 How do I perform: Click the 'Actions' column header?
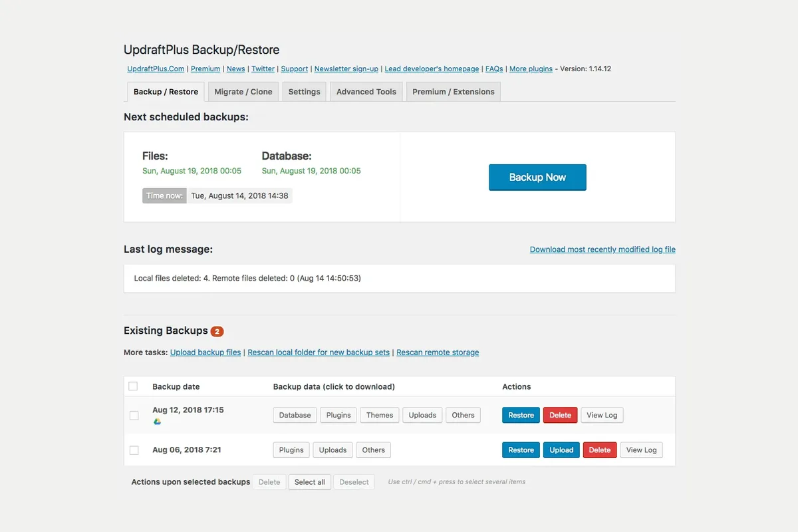pyautogui.click(x=517, y=386)
